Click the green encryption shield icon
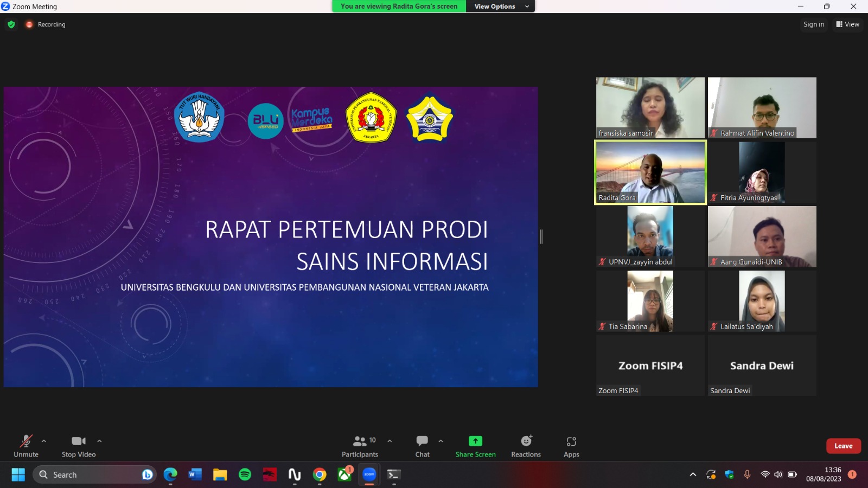The image size is (868, 488). click(x=11, y=24)
